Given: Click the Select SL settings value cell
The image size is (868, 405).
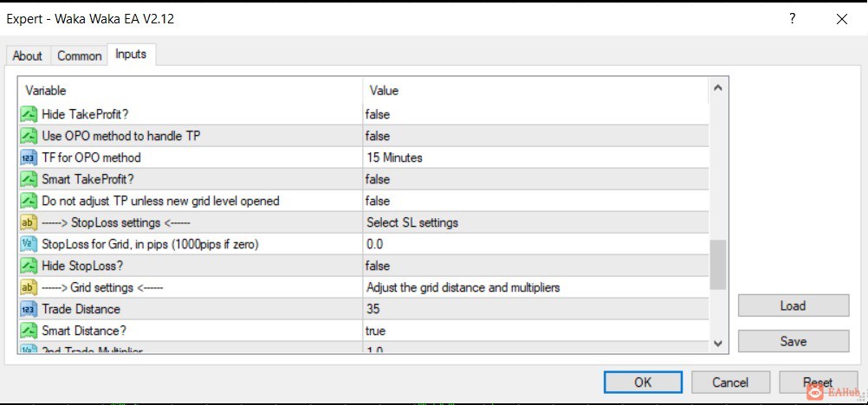Looking at the screenshot, I should (x=411, y=222).
